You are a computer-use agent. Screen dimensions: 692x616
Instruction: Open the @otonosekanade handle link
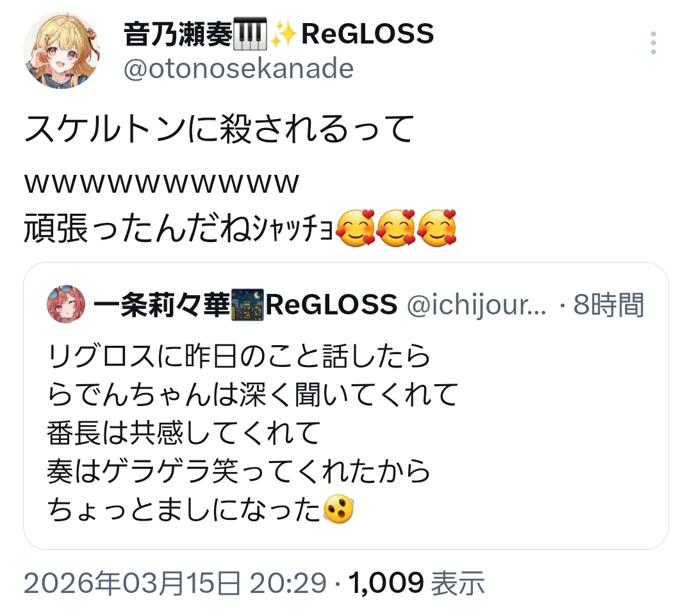pos(238,69)
